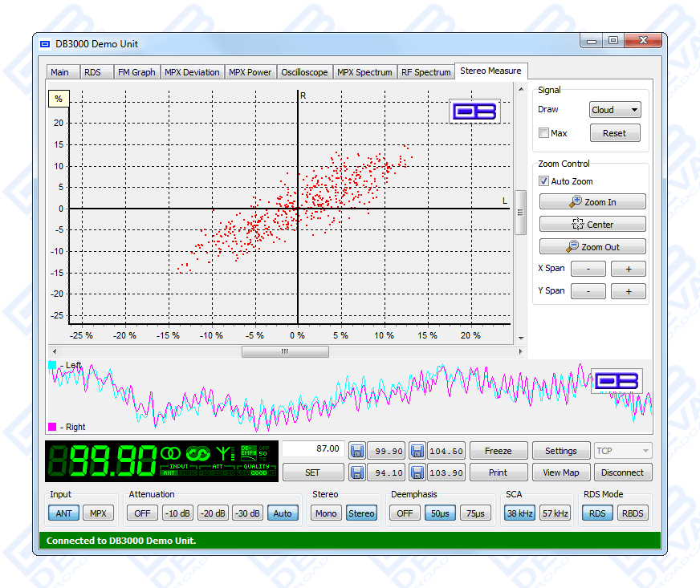
Task: Click save icon beside the 99.90 preset
Action: 356,451
